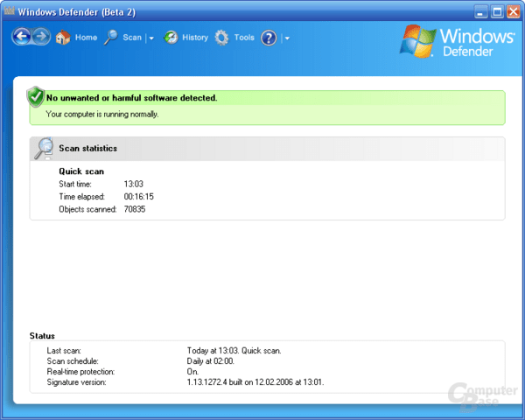Click the signature version 1.13.1272.4 value

point(255,382)
